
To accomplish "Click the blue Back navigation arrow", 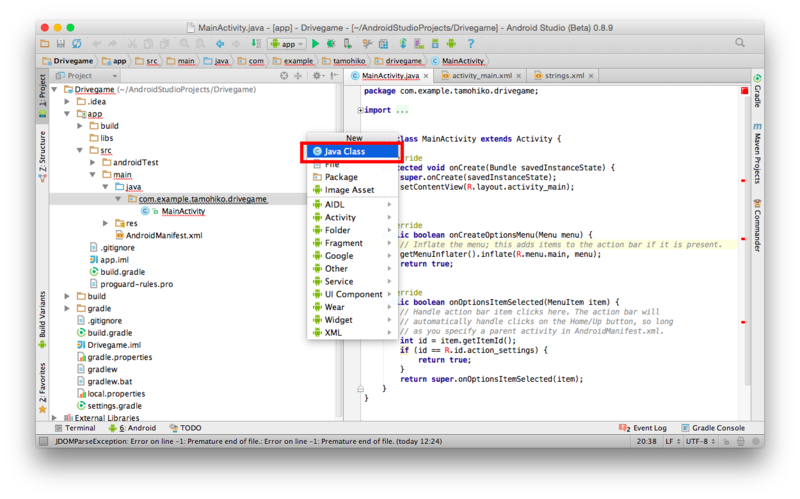I will [220, 44].
